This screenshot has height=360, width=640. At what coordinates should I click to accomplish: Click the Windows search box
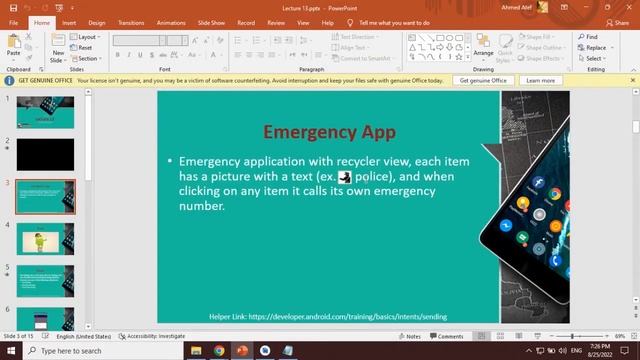click(x=104, y=351)
